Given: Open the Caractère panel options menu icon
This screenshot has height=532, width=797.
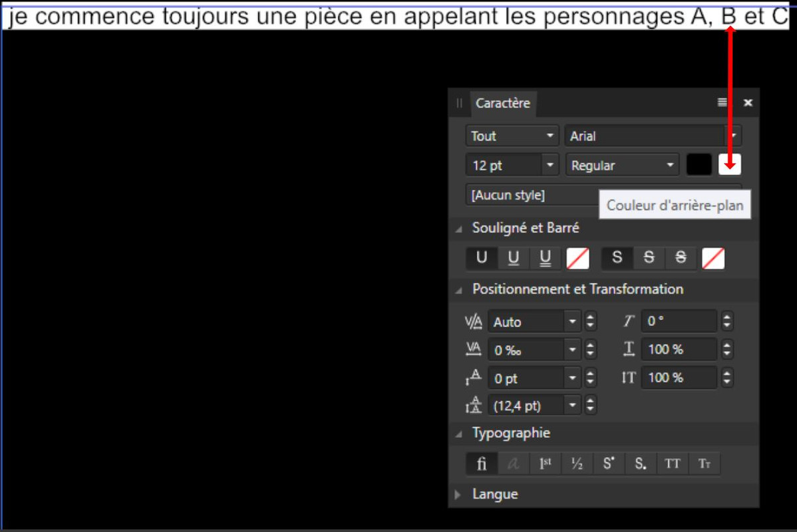Looking at the screenshot, I should tap(722, 102).
